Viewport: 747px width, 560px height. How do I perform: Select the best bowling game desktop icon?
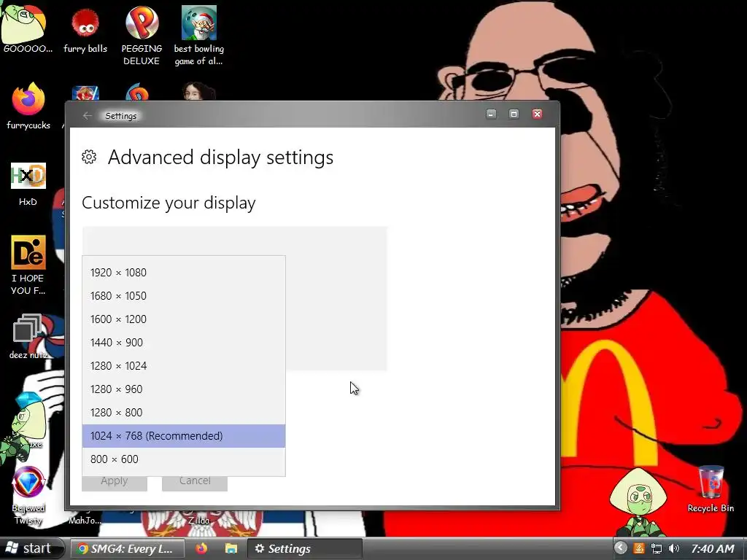[x=198, y=36]
